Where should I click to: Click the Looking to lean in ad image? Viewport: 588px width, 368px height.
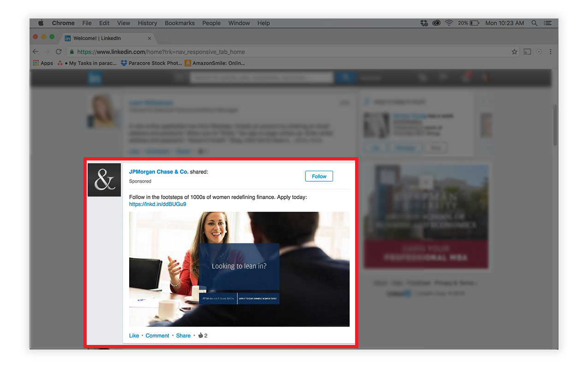coord(239,269)
